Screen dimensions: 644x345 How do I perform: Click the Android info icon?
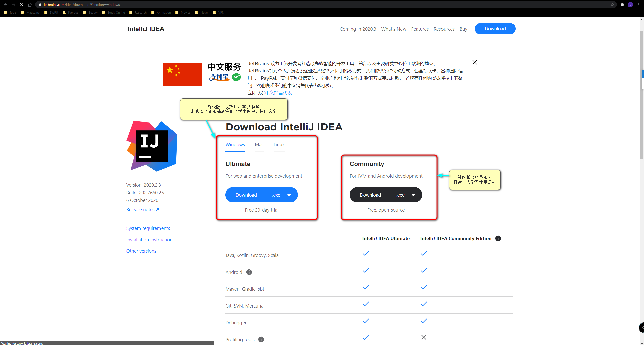pos(249,272)
